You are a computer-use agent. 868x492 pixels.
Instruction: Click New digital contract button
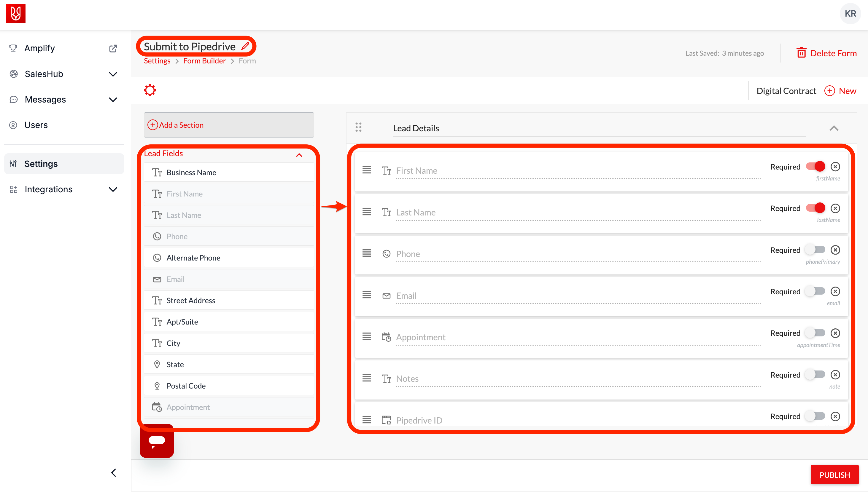(x=840, y=91)
